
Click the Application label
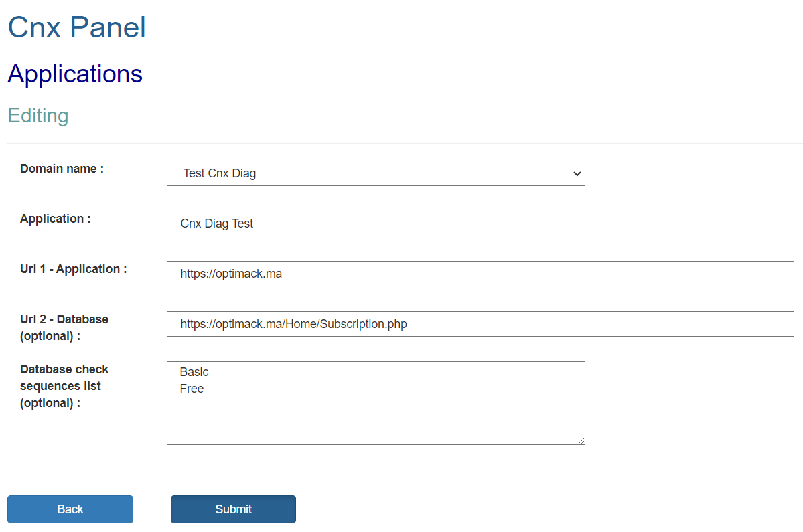(56, 219)
